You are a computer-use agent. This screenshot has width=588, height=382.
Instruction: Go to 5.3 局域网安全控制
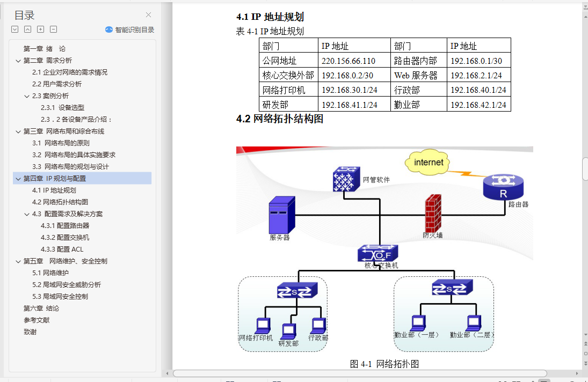[60, 297]
